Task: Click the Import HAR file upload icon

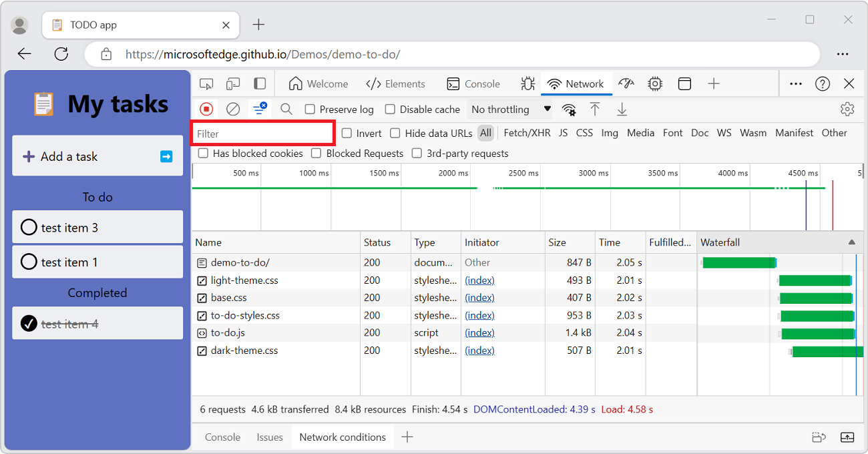Action: [595, 109]
